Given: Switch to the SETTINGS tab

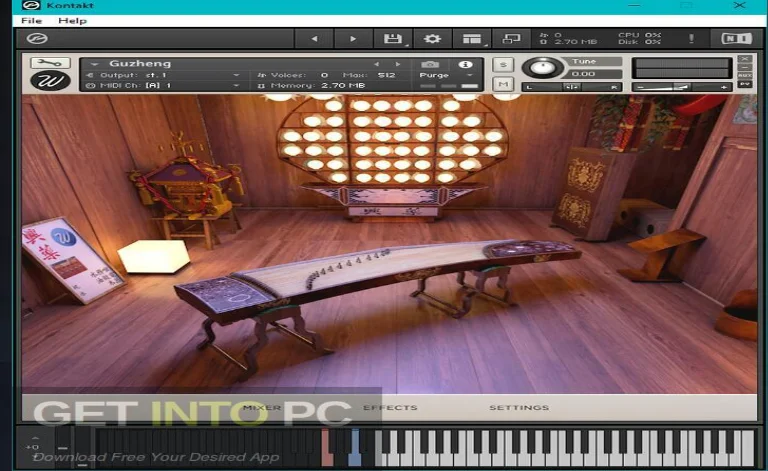Looking at the screenshot, I should tap(519, 407).
